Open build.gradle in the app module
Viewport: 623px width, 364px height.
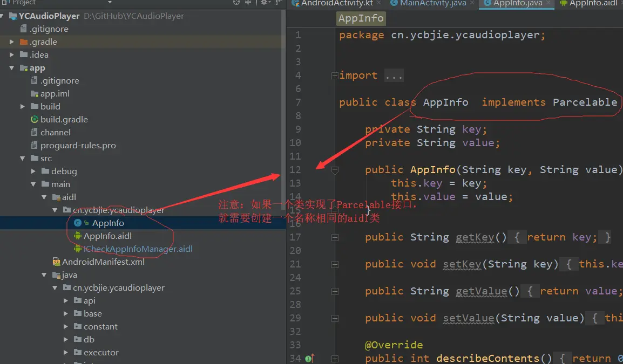64,120
